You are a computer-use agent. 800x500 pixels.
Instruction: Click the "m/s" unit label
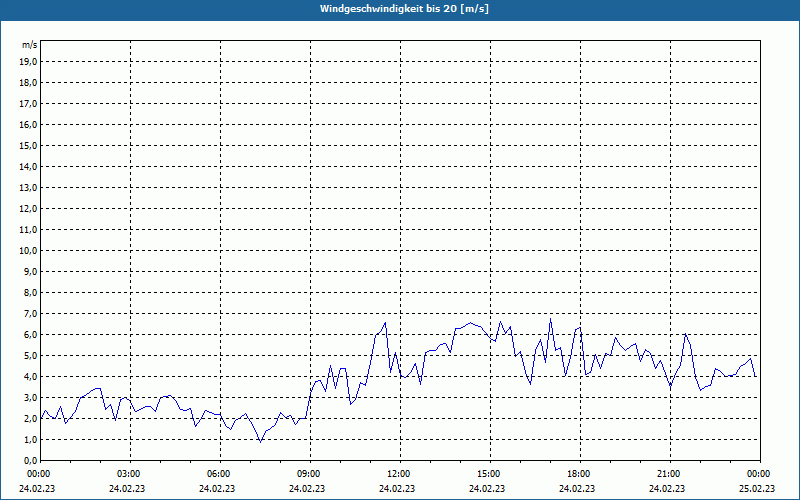[29, 45]
